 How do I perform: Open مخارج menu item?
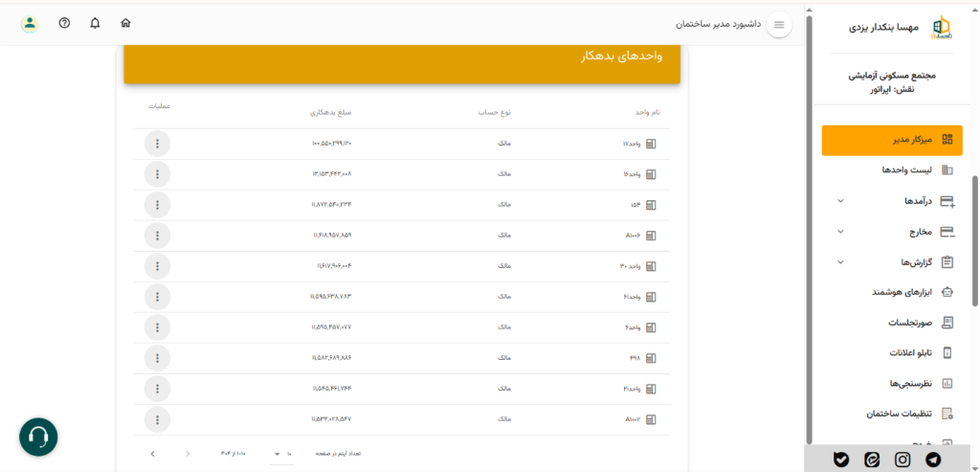892,232
